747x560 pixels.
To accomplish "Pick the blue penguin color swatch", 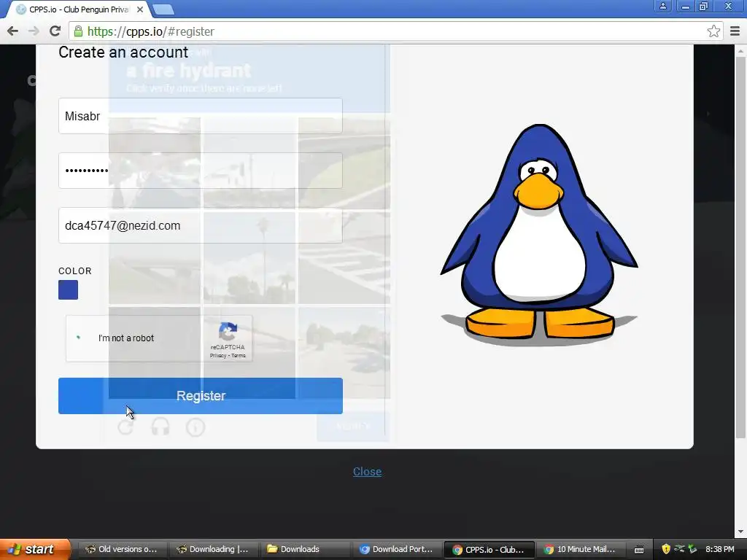I will 68,289.
